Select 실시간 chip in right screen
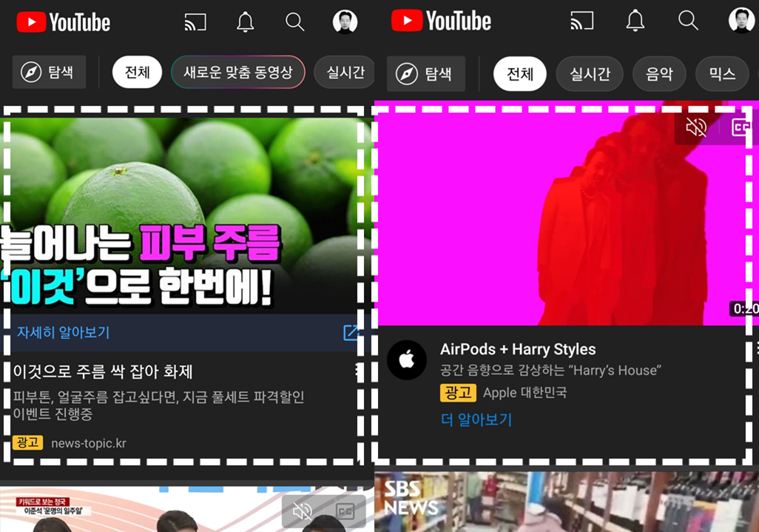The image size is (759, 532). point(590,74)
